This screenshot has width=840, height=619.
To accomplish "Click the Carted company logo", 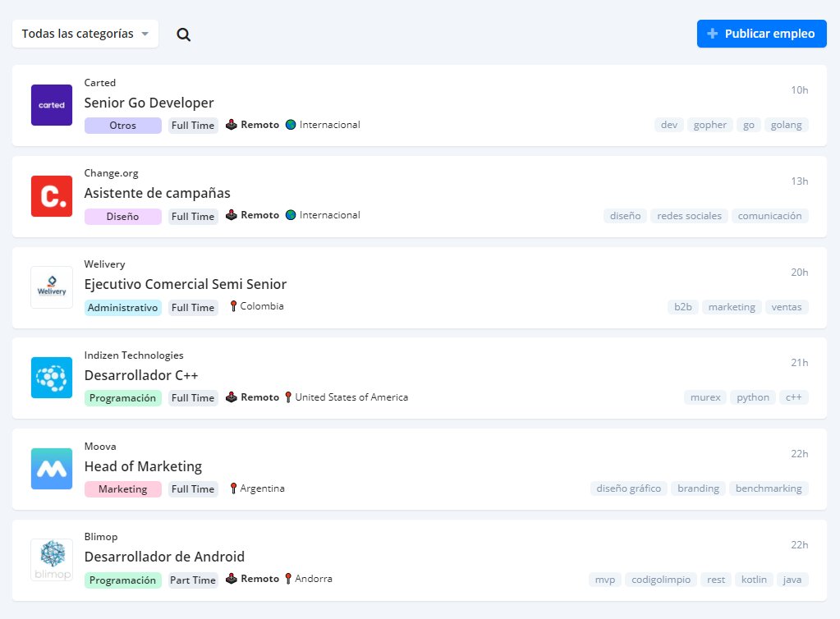I will pos(51,104).
